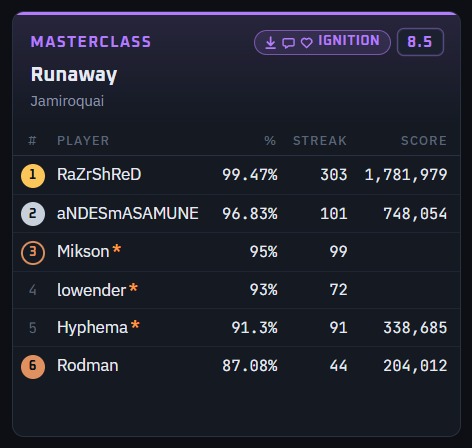
Task: Open the comment bubble icon
Action: [288, 43]
